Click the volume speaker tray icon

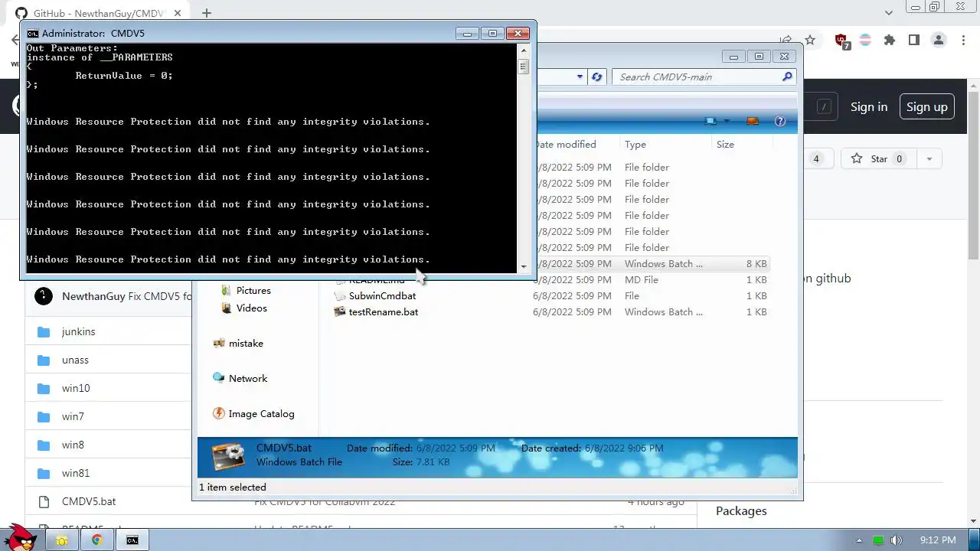point(896,540)
